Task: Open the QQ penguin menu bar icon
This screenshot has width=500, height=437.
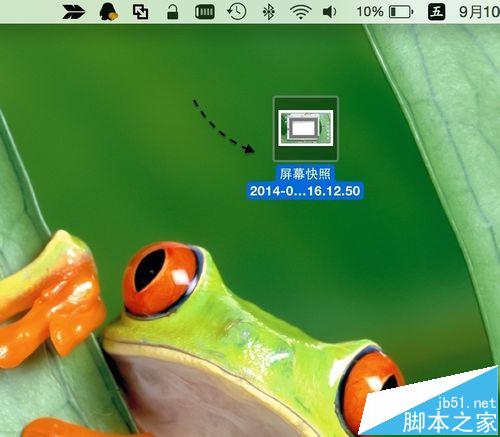Action: [x=109, y=12]
